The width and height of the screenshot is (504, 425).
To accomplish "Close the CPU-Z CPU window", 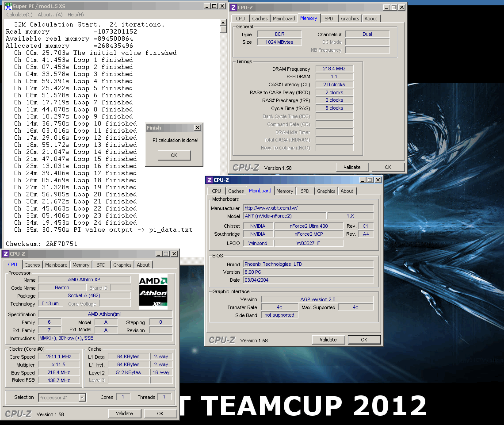I will pos(174,254).
